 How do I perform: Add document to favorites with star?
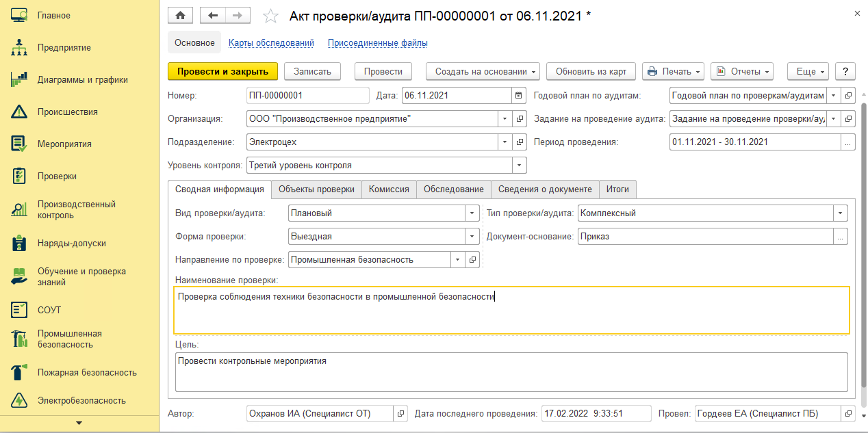coord(271,16)
